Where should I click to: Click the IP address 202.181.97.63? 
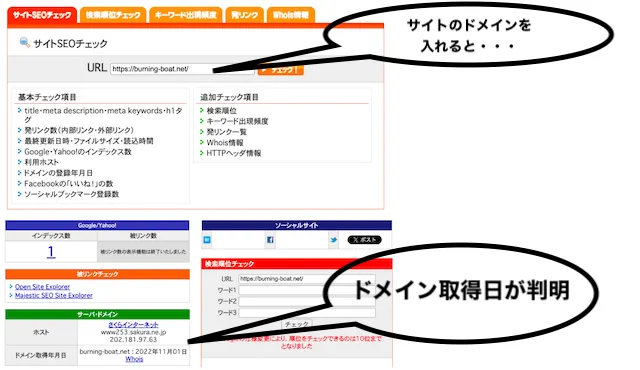[133, 339]
